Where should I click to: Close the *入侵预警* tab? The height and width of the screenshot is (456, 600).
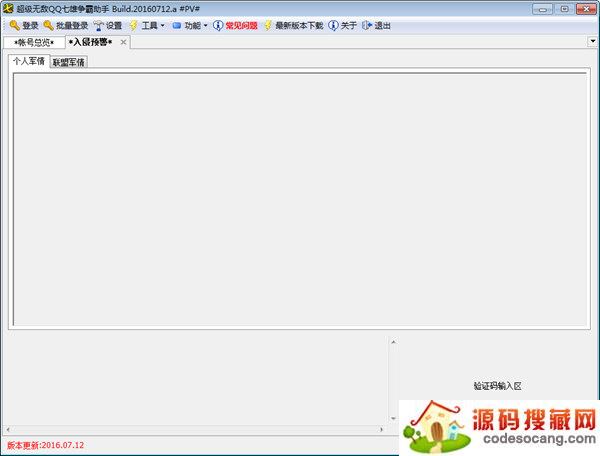(x=123, y=42)
